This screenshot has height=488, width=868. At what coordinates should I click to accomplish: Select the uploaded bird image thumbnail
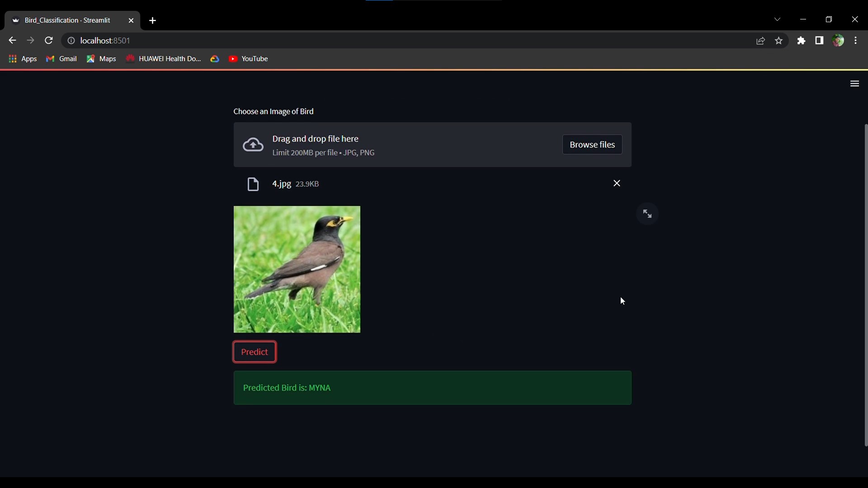pyautogui.click(x=297, y=269)
